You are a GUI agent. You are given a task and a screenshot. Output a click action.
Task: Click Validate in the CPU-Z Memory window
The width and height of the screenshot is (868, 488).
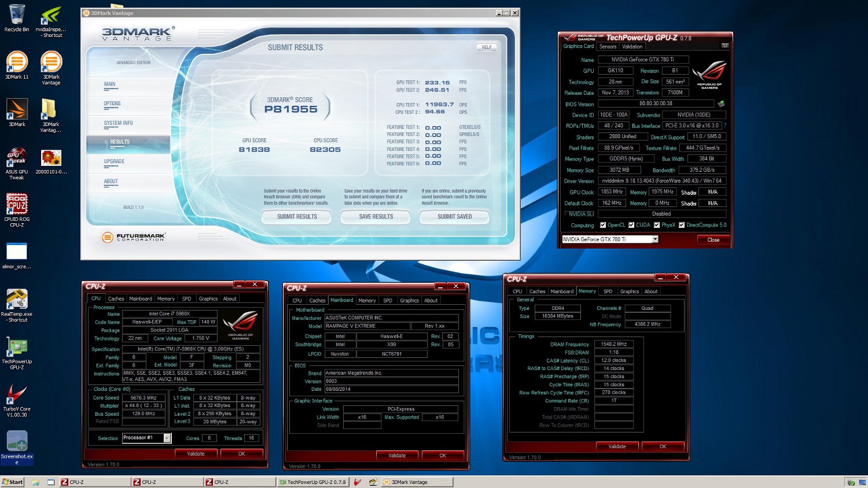[x=617, y=446]
